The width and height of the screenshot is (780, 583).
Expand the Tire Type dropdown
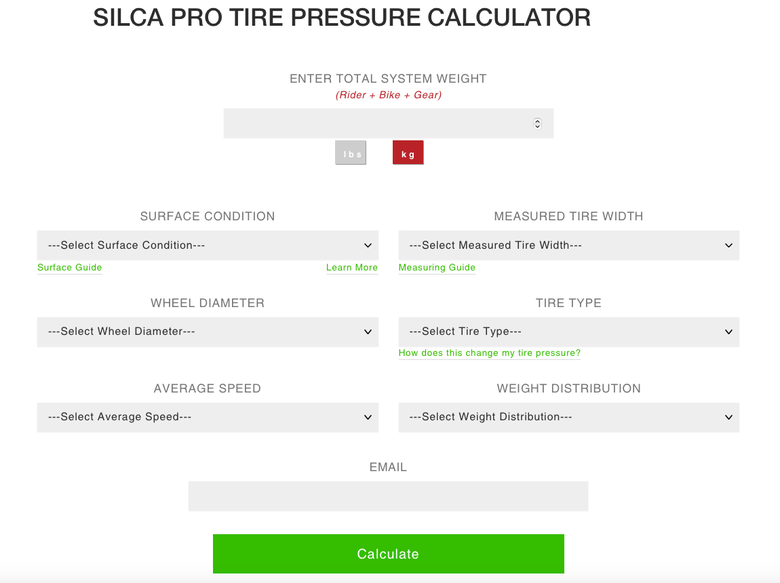pos(569,332)
